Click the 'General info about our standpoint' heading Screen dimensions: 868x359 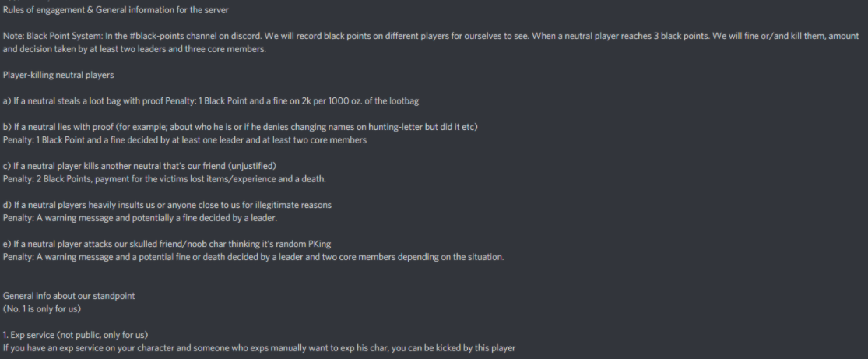(69, 296)
